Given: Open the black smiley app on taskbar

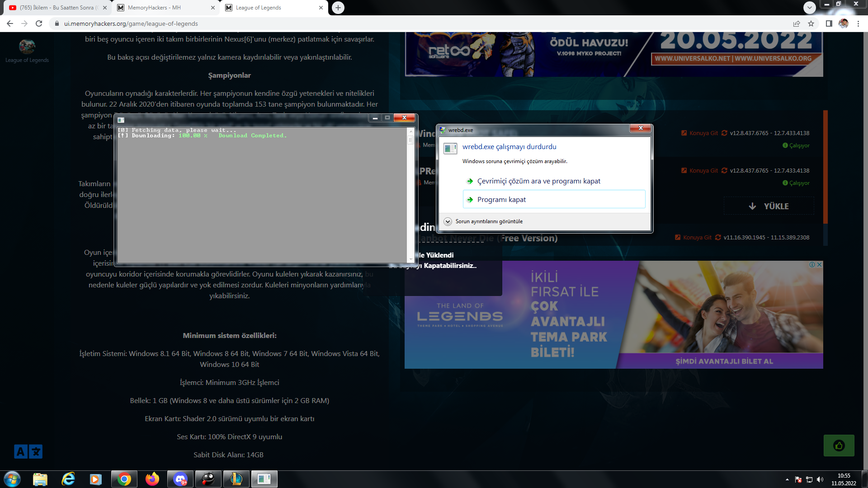Looking at the screenshot, I should pyautogui.click(x=208, y=479).
